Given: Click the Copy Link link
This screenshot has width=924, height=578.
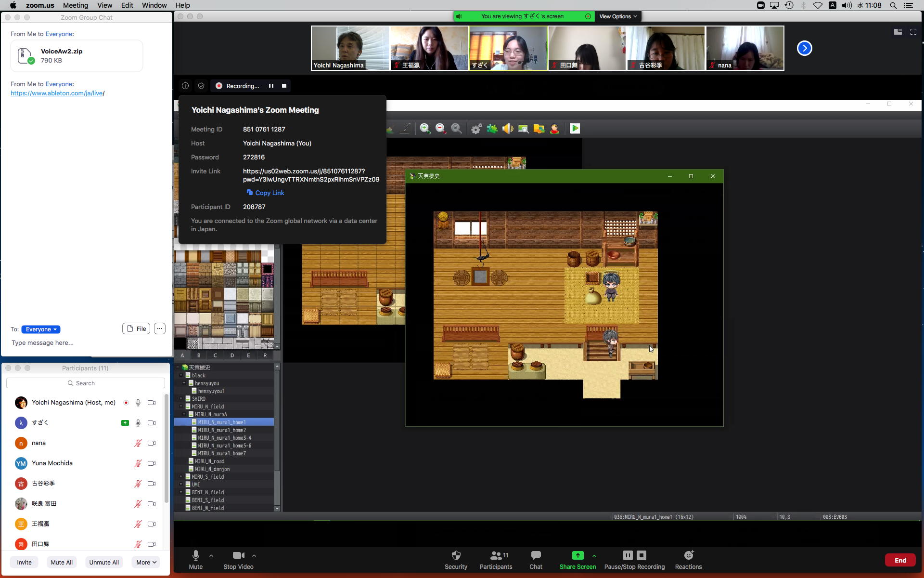Looking at the screenshot, I should (269, 193).
